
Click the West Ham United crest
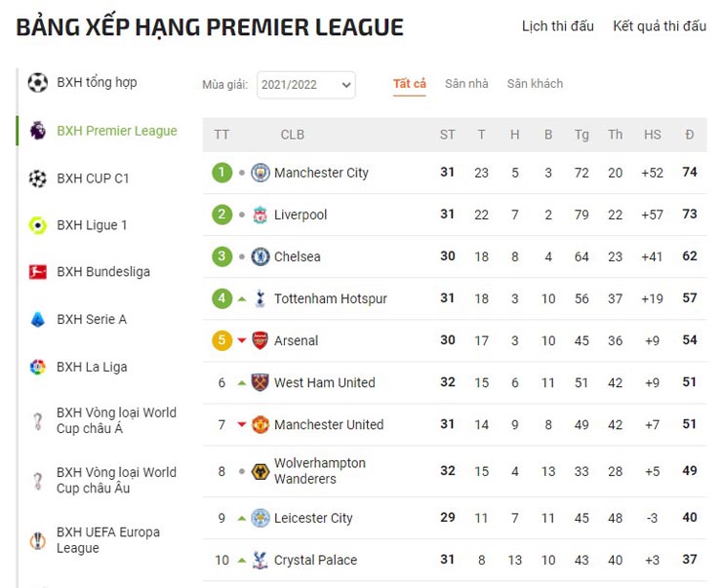[x=261, y=382]
